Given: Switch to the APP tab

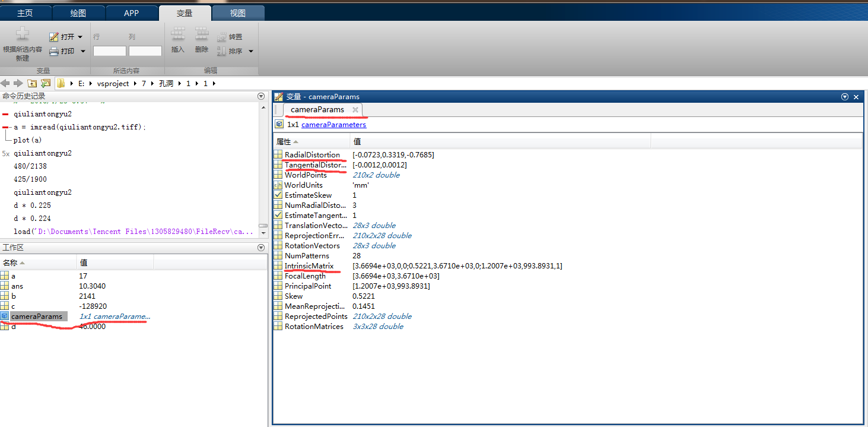Looking at the screenshot, I should (x=132, y=13).
